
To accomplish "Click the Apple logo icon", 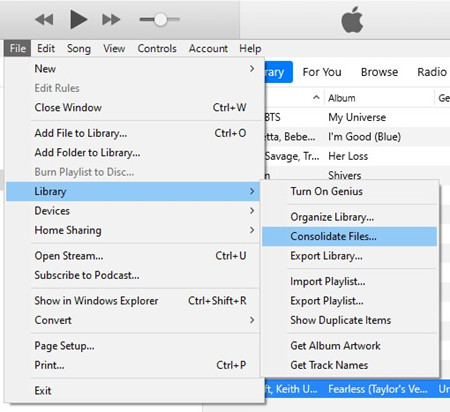I will [352, 20].
